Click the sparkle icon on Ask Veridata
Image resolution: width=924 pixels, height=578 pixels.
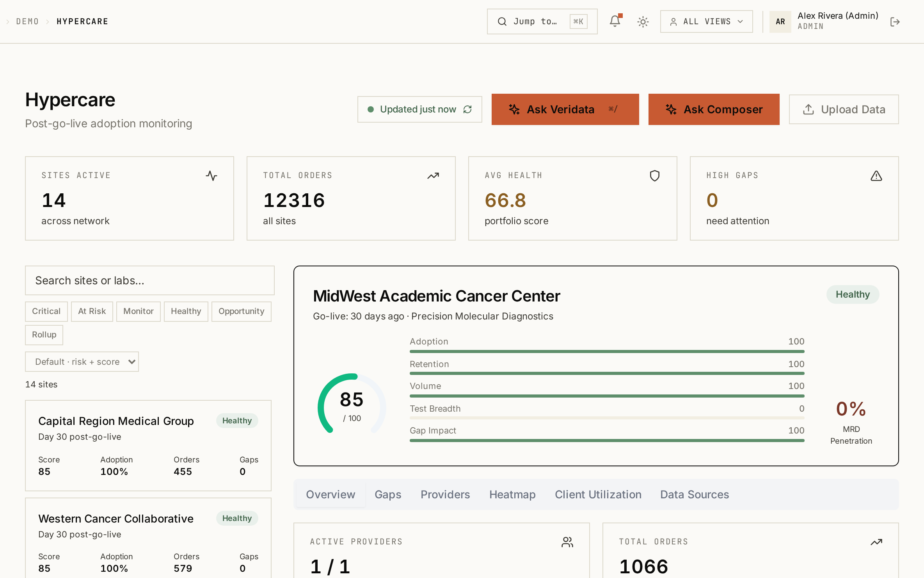point(514,109)
